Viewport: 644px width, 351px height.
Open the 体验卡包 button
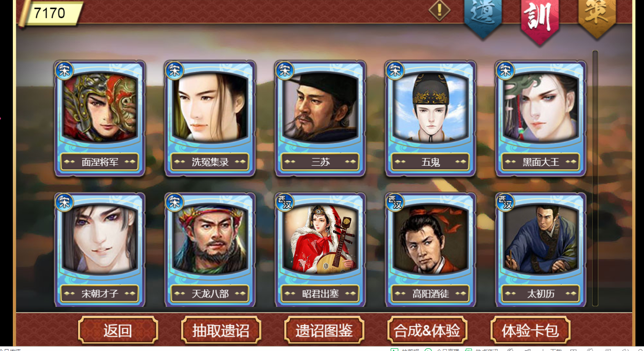(x=530, y=330)
